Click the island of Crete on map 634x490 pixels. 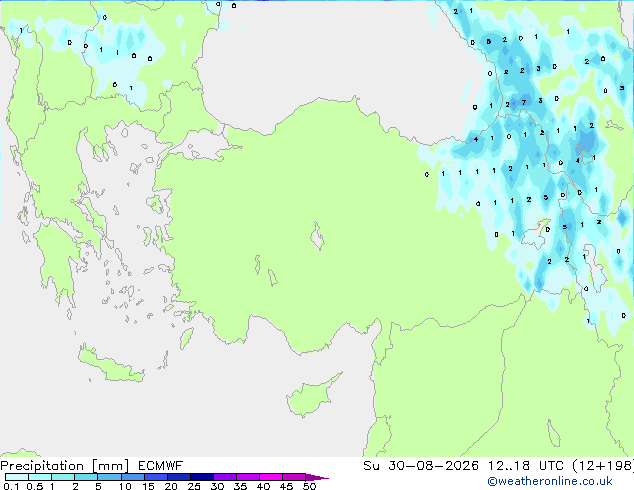tap(110, 366)
